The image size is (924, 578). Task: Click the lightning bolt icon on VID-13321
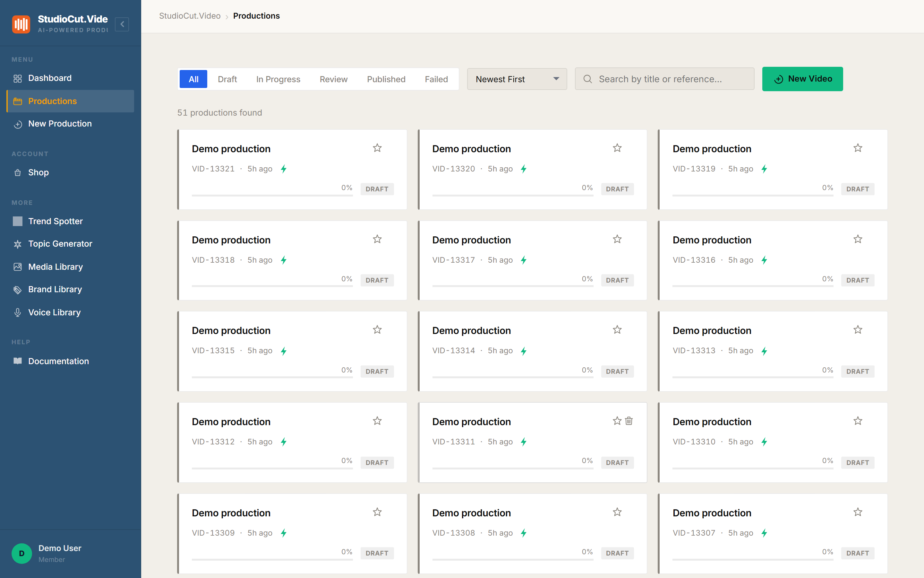pyautogui.click(x=284, y=169)
